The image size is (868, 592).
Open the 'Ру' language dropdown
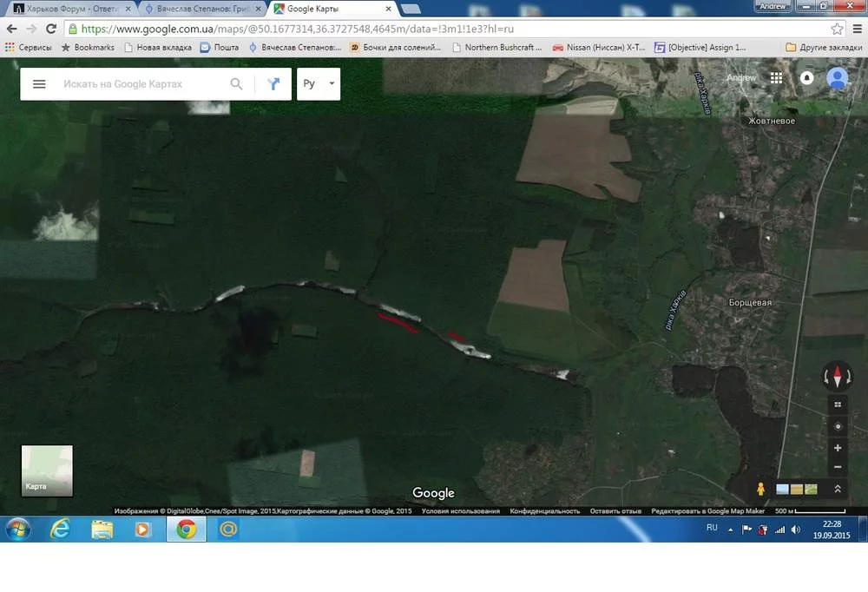click(x=319, y=84)
